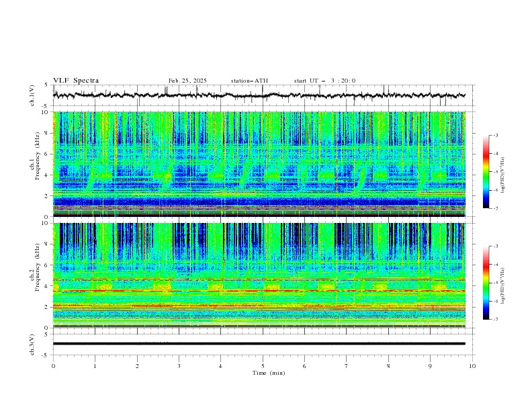532x411 pixels.
Task: Click the time-axis tick label "9"
Action: point(430,366)
